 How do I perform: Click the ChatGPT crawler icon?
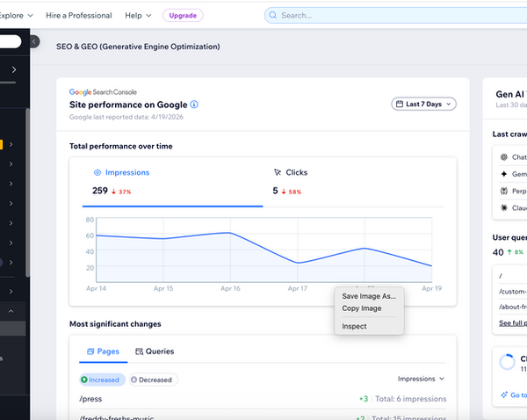coord(504,157)
